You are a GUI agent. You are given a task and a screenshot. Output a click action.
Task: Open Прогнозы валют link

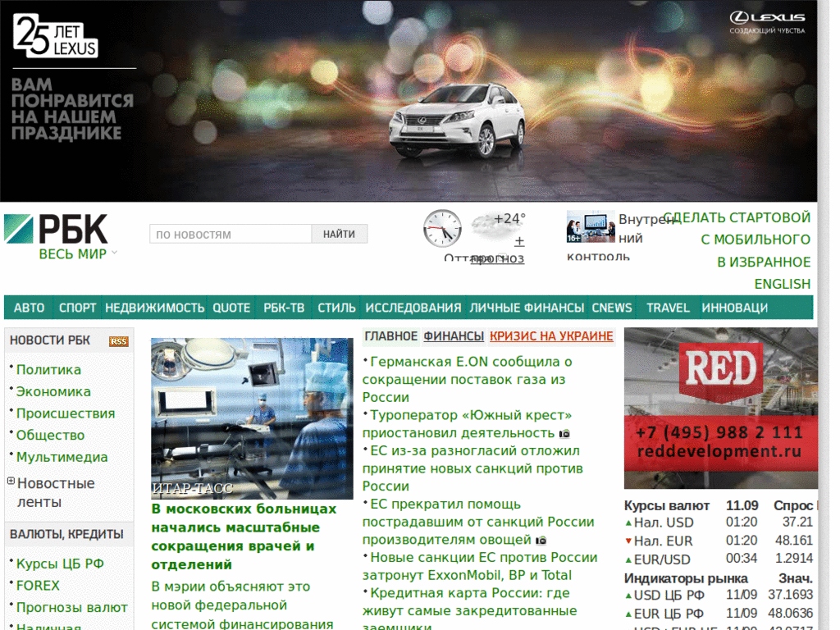point(72,608)
